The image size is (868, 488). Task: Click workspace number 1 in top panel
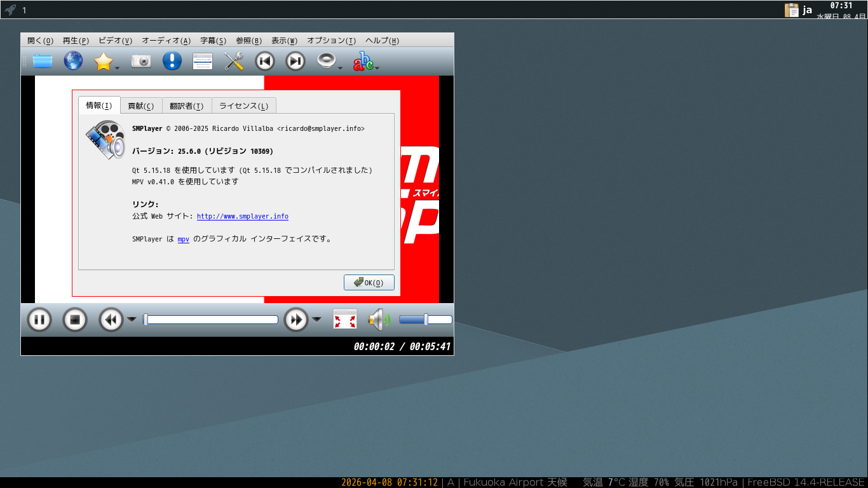[24, 10]
